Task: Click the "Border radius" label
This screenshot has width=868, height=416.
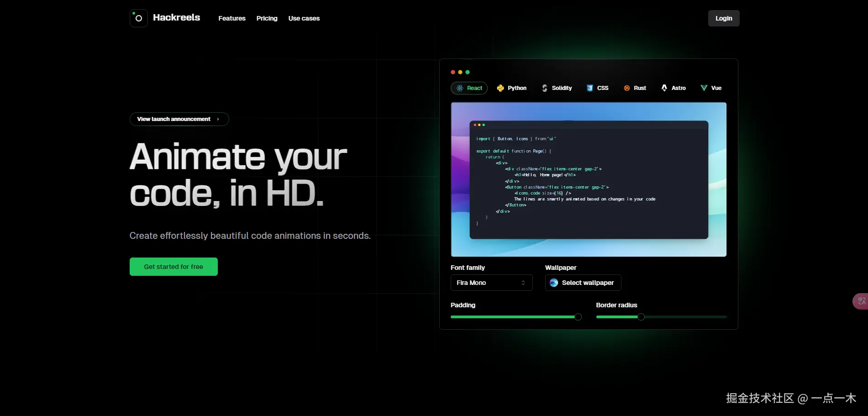Action: (616, 305)
